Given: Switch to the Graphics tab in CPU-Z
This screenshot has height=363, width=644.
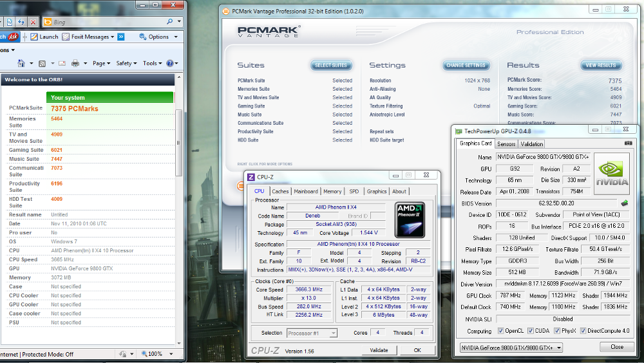Looking at the screenshot, I should point(377,191).
